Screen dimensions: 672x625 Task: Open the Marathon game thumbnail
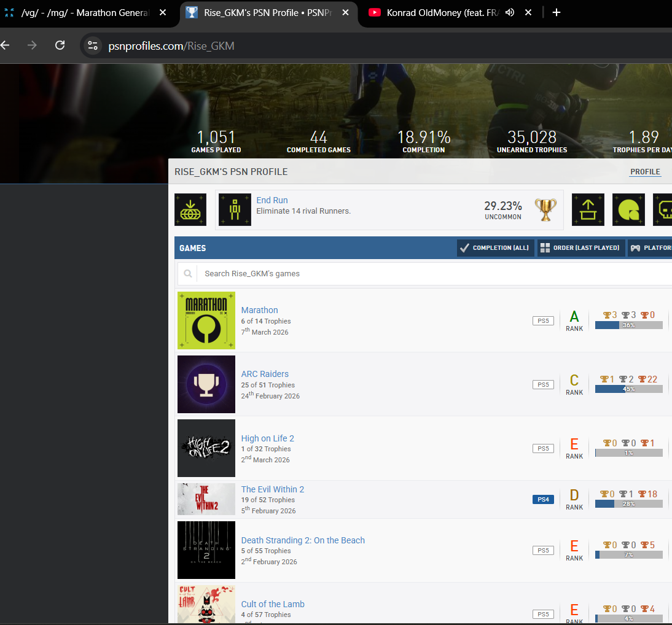[206, 320]
